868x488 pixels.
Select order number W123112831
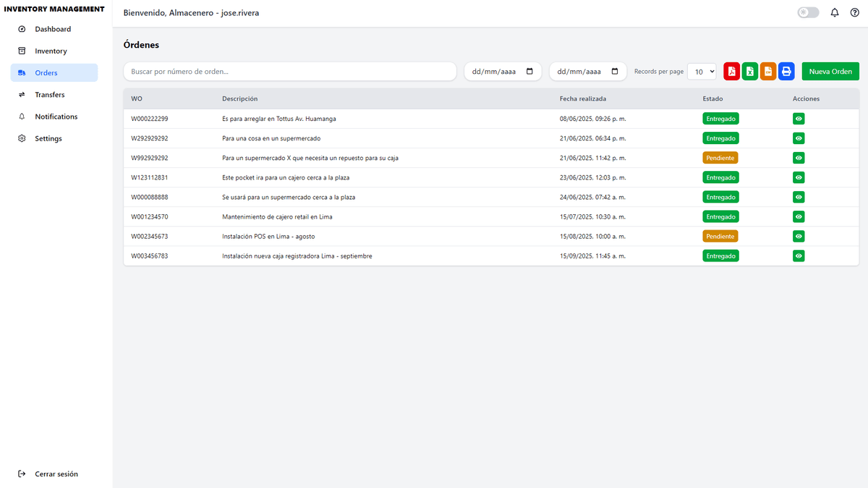pos(150,177)
